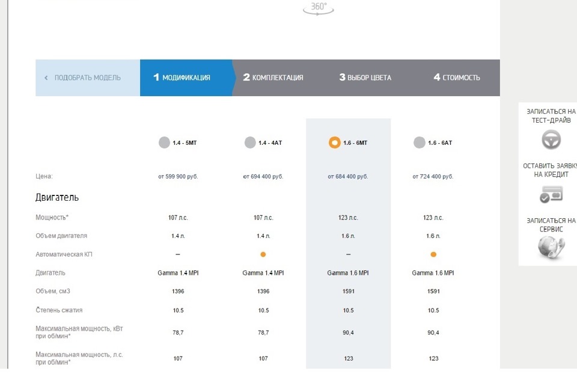
Task: Click the 360° view rotation icon
Action: (319, 8)
